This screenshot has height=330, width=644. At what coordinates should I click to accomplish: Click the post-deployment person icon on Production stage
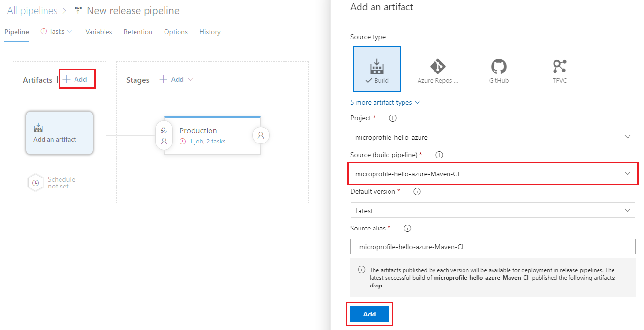260,135
